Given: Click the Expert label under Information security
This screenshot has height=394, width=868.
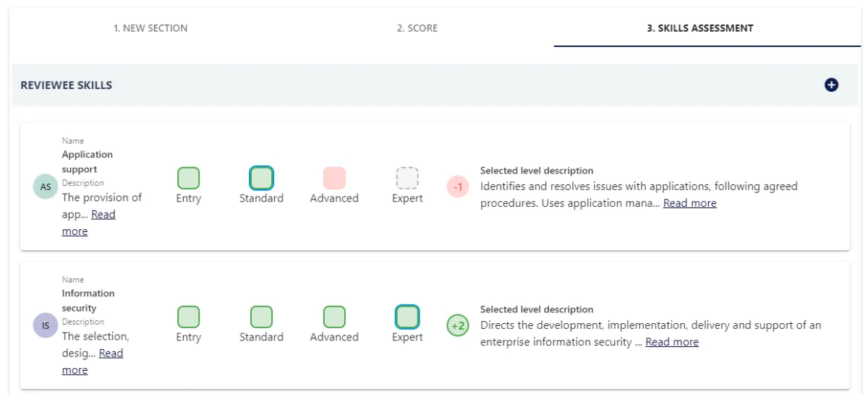Looking at the screenshot, I should coord(407,337).
